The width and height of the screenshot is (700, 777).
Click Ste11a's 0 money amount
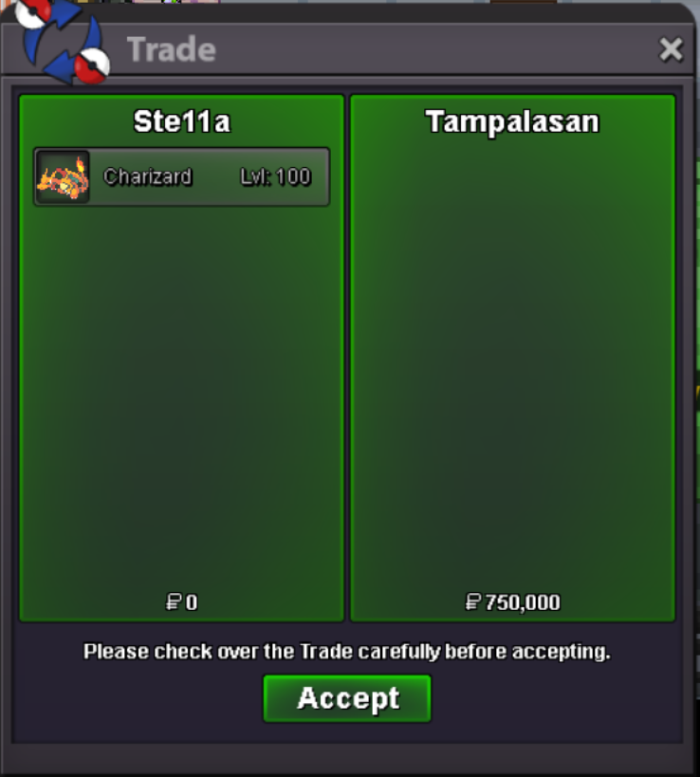pos(192,602)
